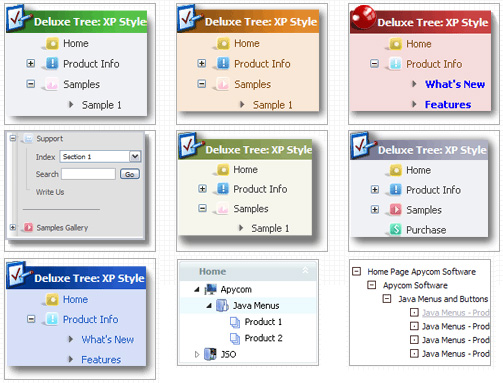Open Index Section 1 dropdown

(x=135, y=156)
